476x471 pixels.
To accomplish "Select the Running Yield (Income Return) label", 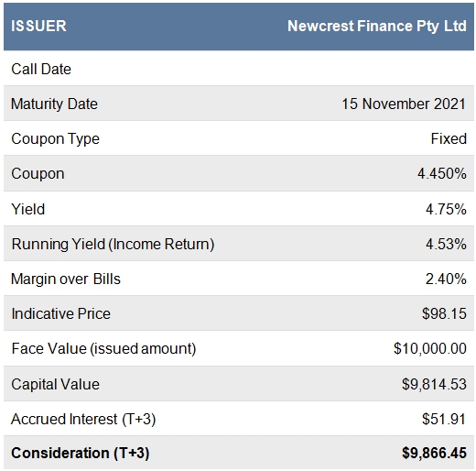I will tap(113, 245).
